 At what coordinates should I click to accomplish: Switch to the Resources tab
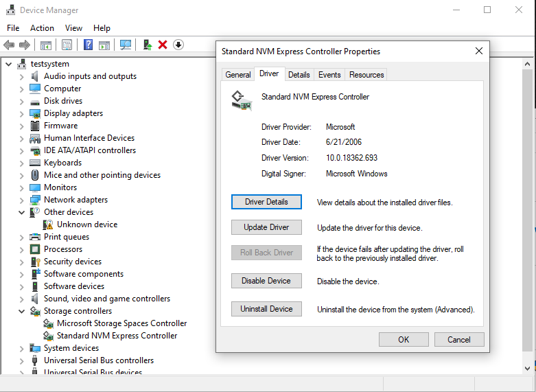click(366, 75)
